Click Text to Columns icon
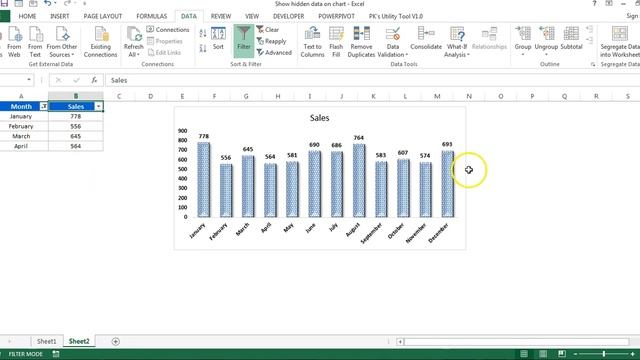Image resolution: width=640 pixels, height=360 pixels. coord(312,42)
